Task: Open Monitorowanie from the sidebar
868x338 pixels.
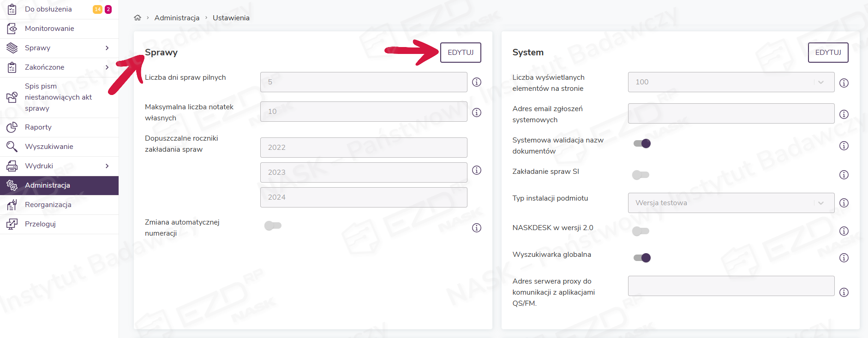Action: [49, 29]
